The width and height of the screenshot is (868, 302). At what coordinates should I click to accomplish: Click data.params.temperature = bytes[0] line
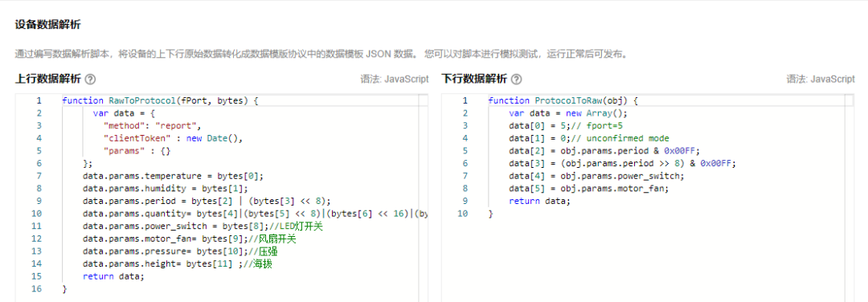click(174, 176)
